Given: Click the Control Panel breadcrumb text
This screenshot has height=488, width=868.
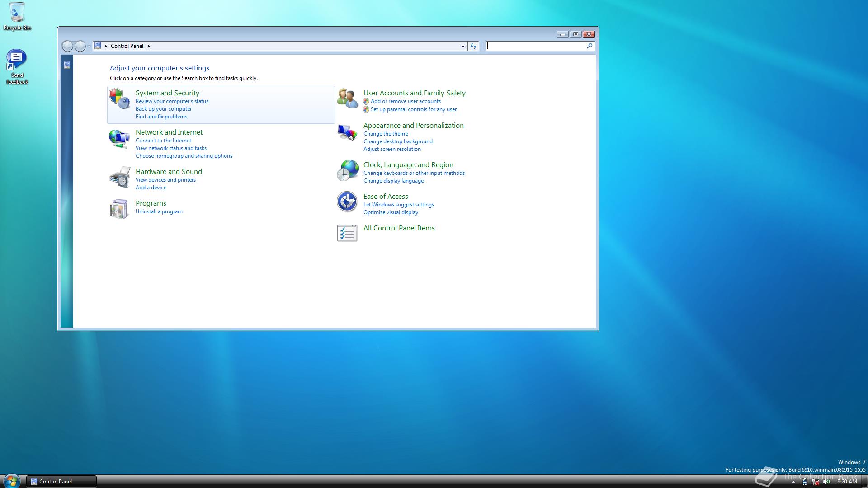Looking at the screenshot, I should tap(127, 46).
